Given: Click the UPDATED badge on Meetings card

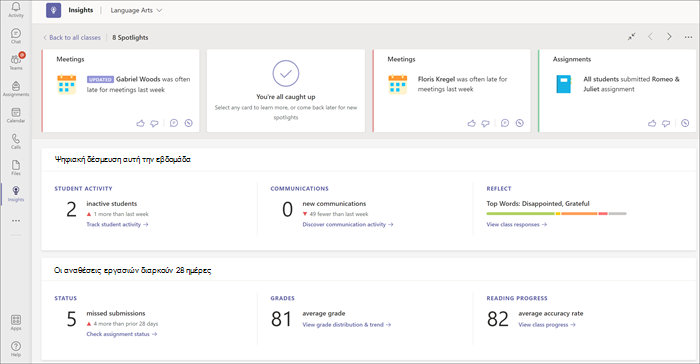Looking at the screenshot, I should (x=100, y=79).
